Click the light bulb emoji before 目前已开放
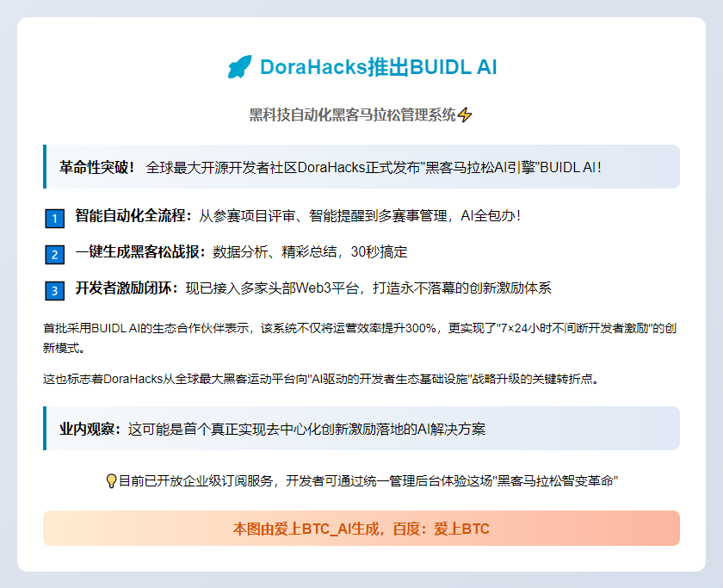The height and width of the screenshot is (588, 723). [111, 481]
